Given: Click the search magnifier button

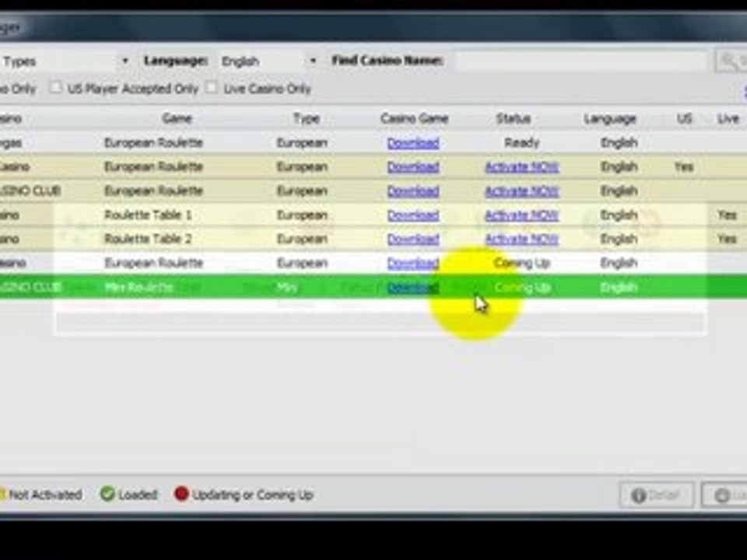Looking at the screenshot, I should pyautogui.click(x=731, y=61).
